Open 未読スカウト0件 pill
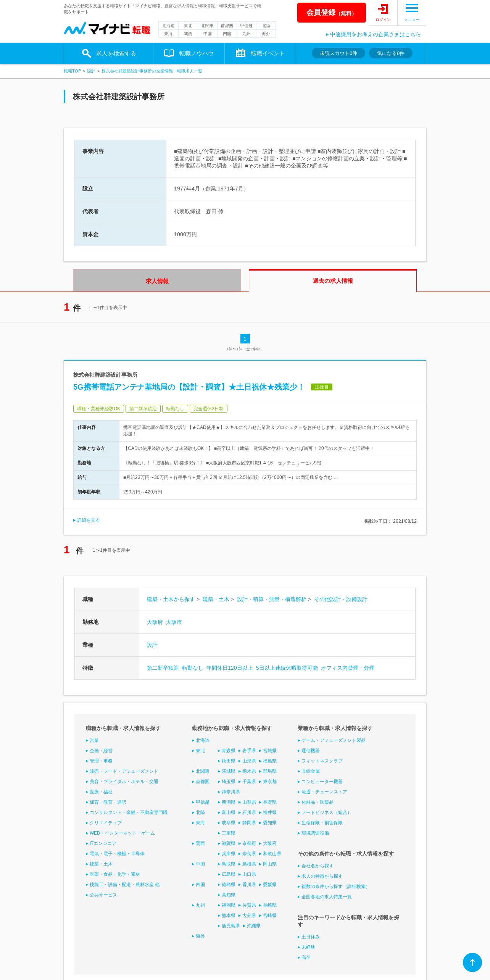Image resolution: width=490 pixels, height=980 pixels. click(x=338, y=53)
